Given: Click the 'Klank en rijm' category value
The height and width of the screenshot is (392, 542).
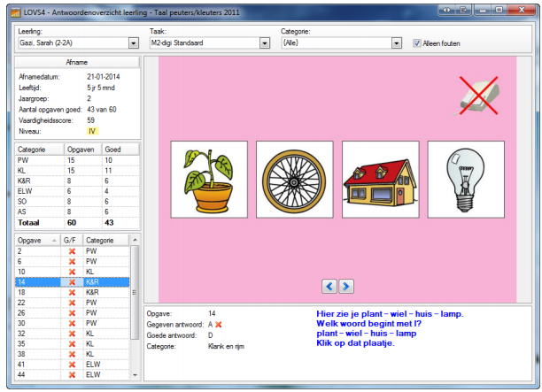Looking at the screenshot, I should click(226, 346).
